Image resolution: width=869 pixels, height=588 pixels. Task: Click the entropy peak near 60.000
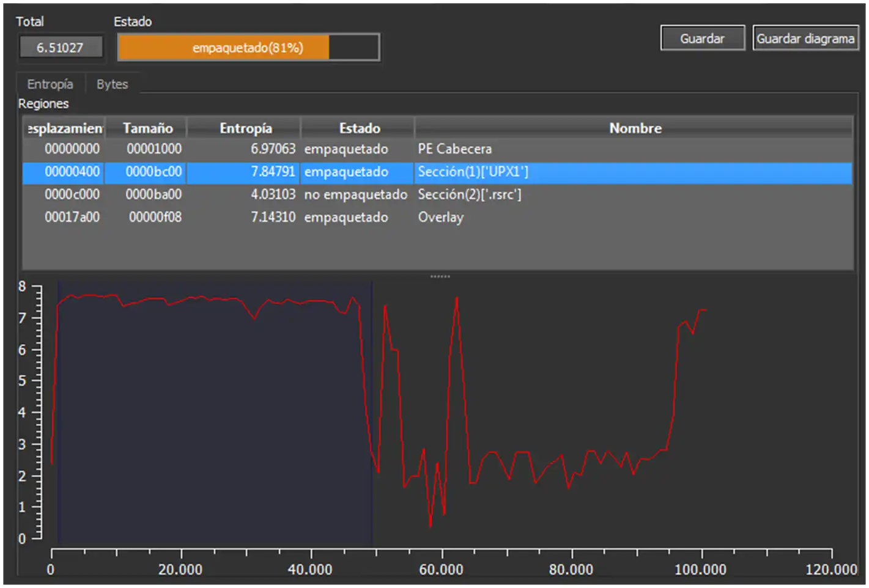point(456,300)
